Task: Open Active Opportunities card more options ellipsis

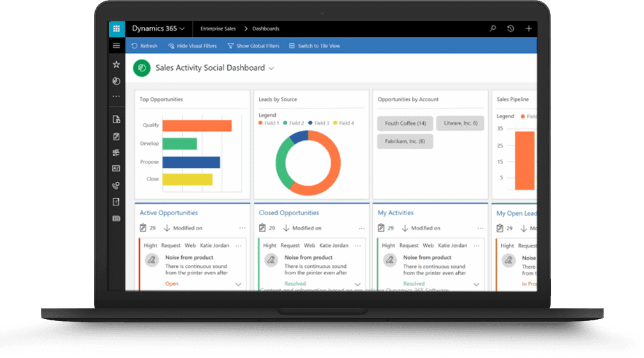Action: 239,246
